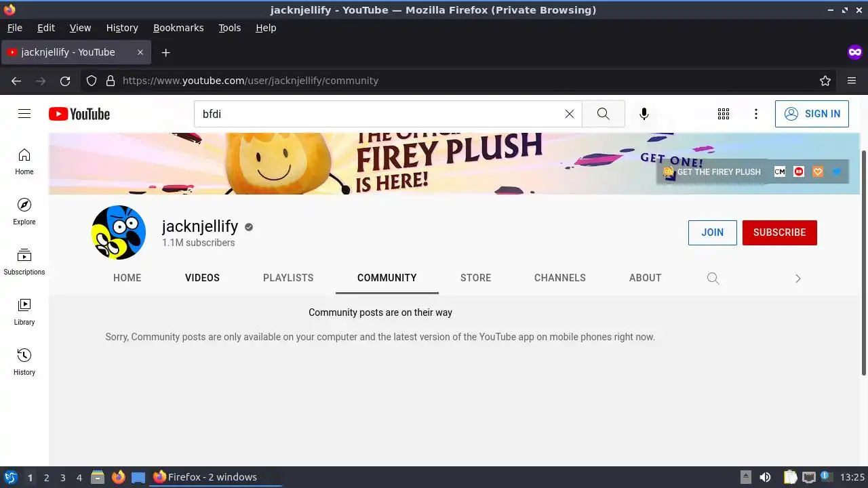Image resolution: width=868 pixels, height=488 pixels.
Task: Open Explore in the left sidebar
Action: [24, 211]
